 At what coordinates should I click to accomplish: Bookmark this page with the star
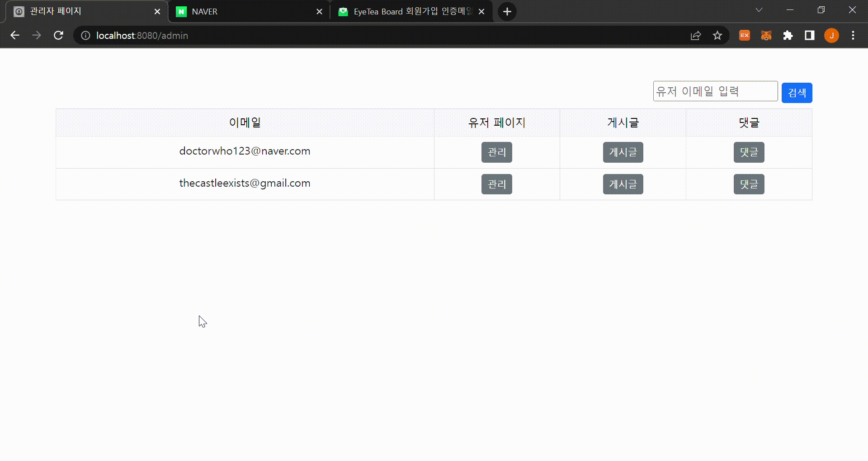[x=717, y=35]
